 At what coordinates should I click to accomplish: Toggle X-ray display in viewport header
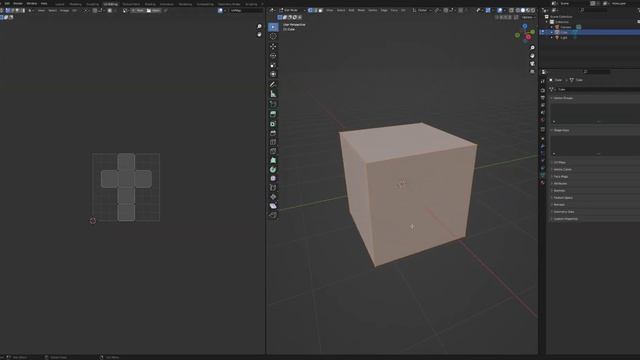511,10
